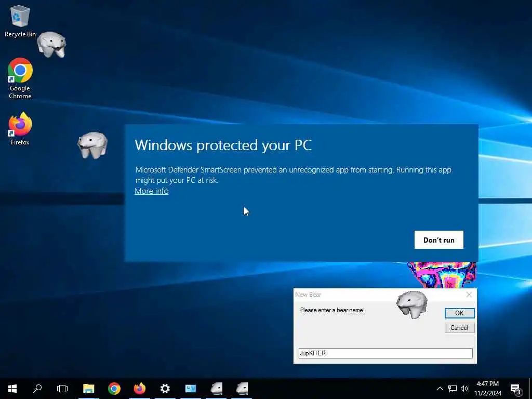Open Action Center notifications icon
Viewport: 532px width, 399px height.
tap(516, 389)
